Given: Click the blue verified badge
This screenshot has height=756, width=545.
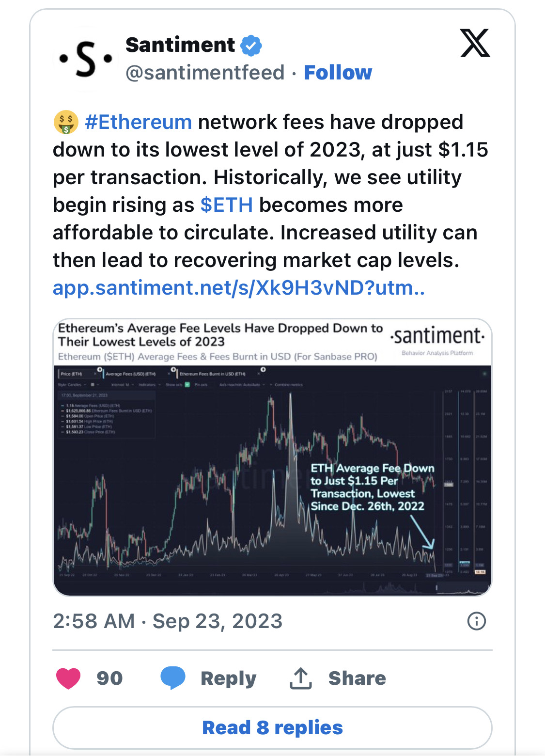Looking at the screenshot, I should click(251, 46).
